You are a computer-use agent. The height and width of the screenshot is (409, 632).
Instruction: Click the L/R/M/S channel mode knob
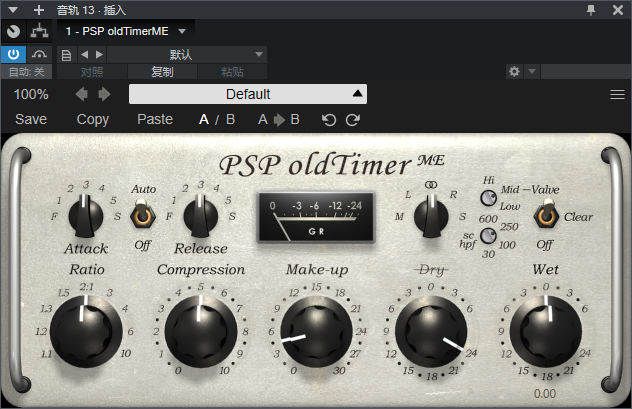pos(431,216)
